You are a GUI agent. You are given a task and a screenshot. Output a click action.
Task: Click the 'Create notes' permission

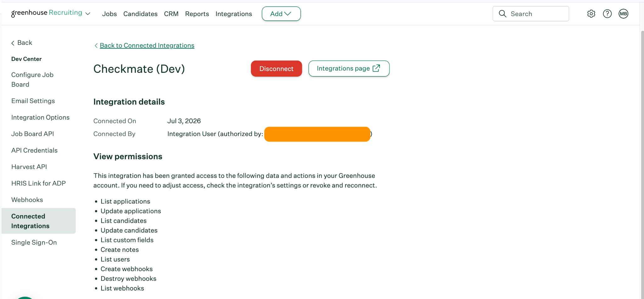119,250
